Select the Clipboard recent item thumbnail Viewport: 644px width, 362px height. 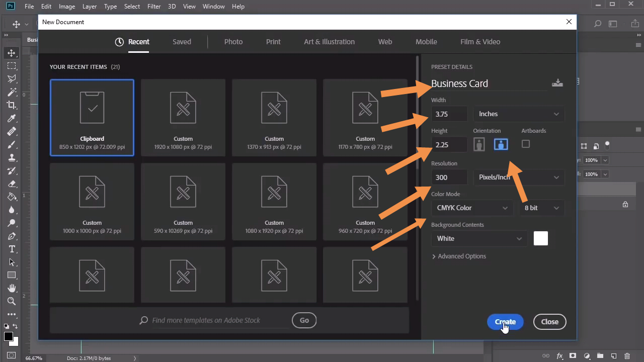[92, 117]
